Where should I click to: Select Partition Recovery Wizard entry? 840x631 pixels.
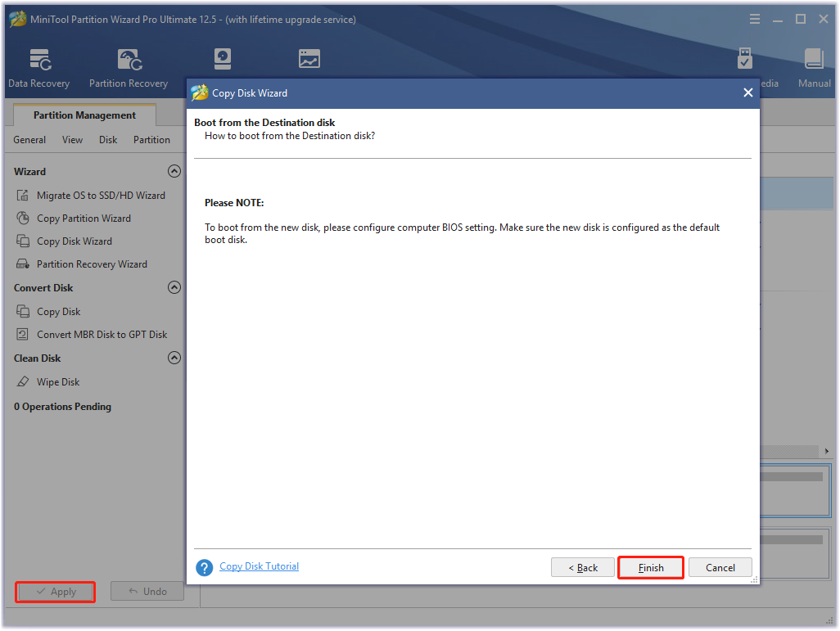(x=92, y=264)
